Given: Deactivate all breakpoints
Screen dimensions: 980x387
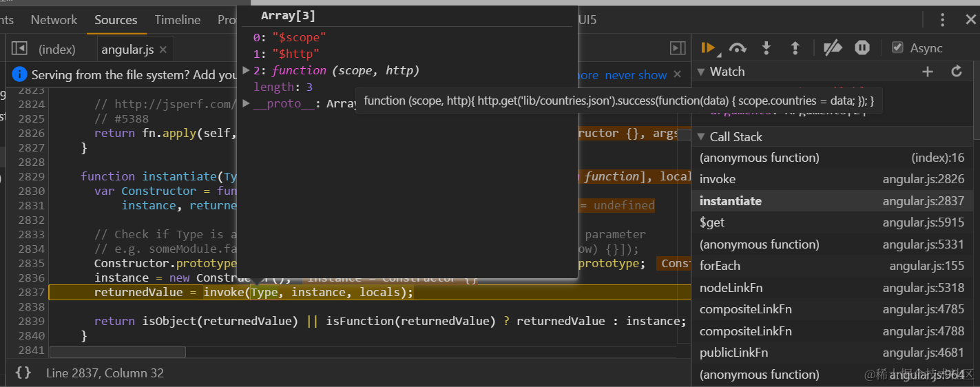Looking at the screenshot, I should pos(833,48).
